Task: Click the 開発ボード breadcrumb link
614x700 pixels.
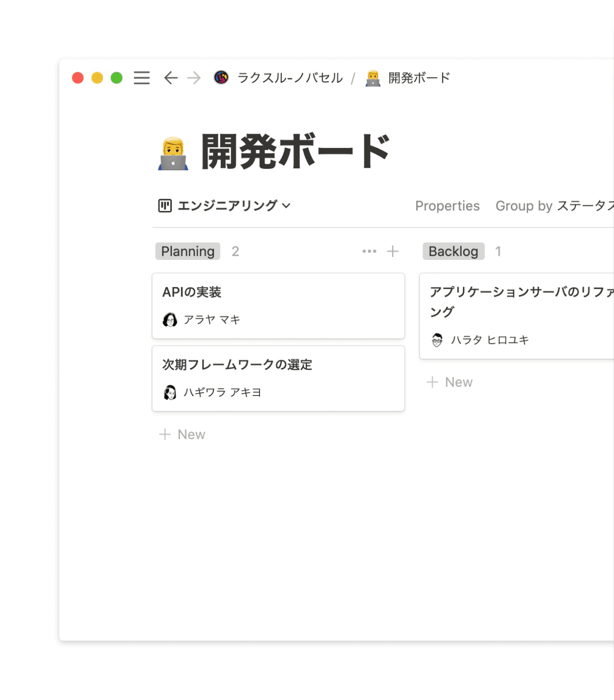Action: tap(419, 78)
